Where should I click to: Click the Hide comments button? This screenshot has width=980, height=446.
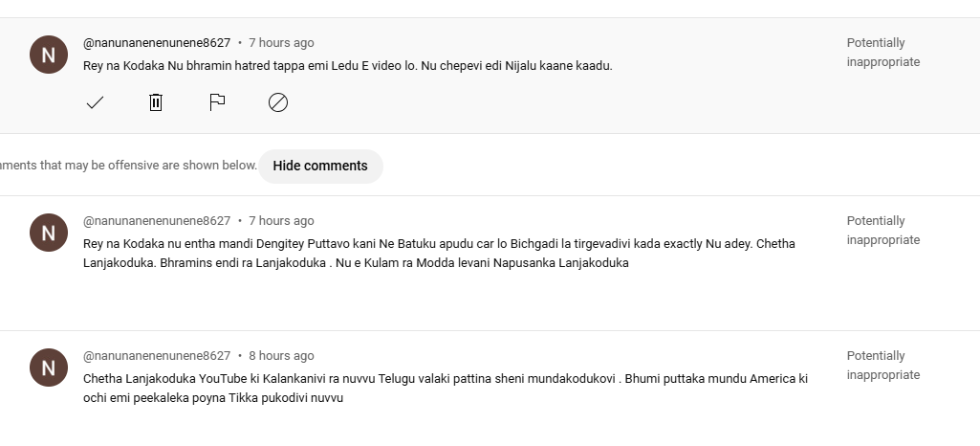(320, 166)
